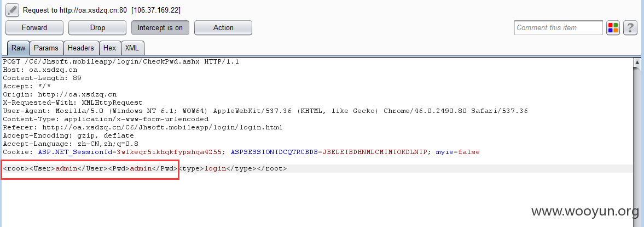Click the User-Agent header line

(265, 111)
